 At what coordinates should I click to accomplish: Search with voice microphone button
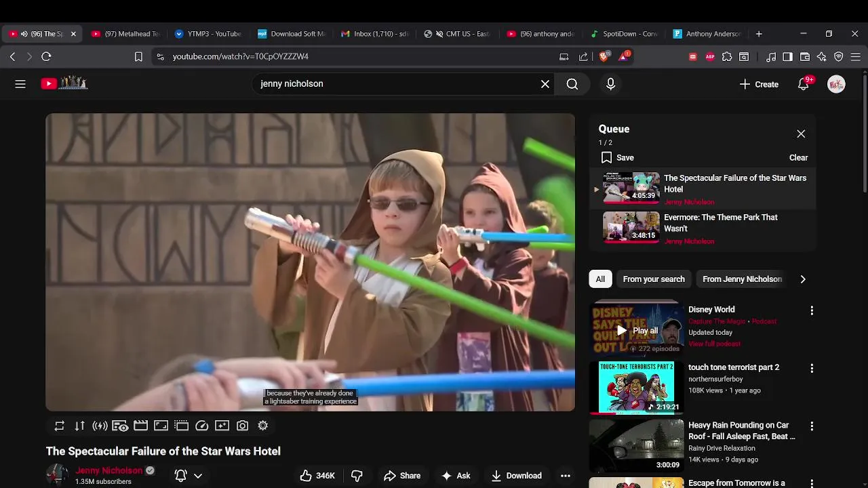tap(610, 84)
